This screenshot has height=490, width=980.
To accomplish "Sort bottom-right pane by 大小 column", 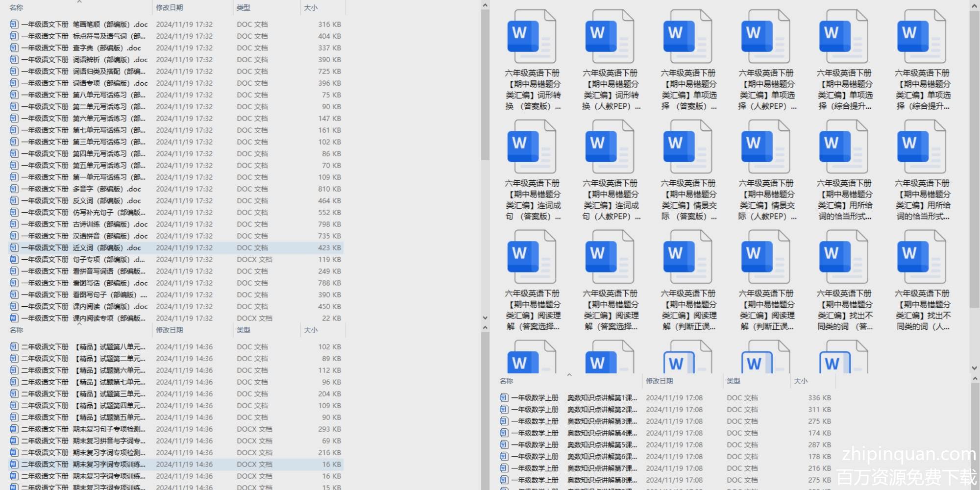I will (801, 381).
